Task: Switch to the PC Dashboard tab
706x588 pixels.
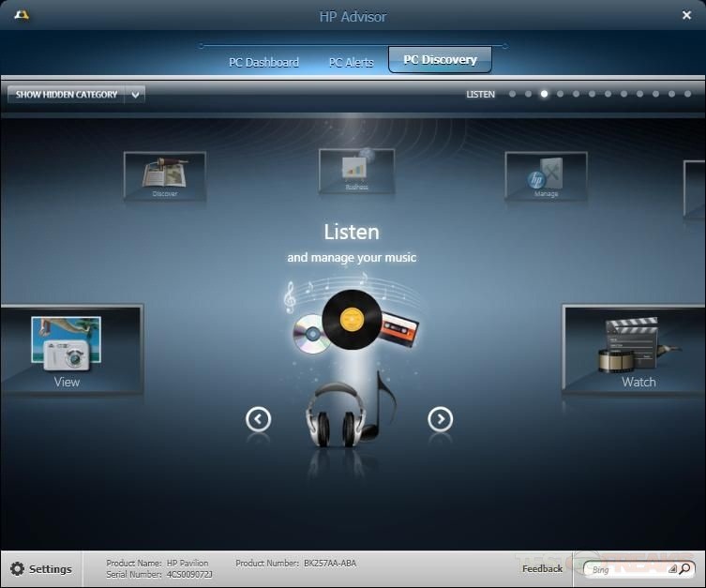Action: point(263,63)
